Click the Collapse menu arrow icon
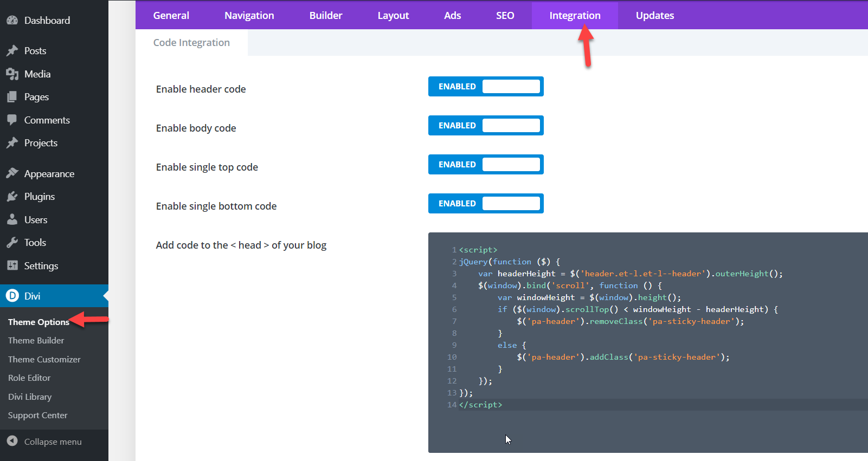 click(12, 441)
